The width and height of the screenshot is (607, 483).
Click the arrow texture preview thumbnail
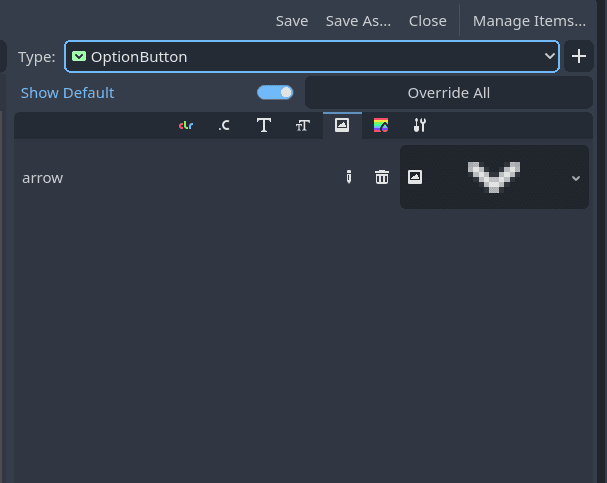494,177
